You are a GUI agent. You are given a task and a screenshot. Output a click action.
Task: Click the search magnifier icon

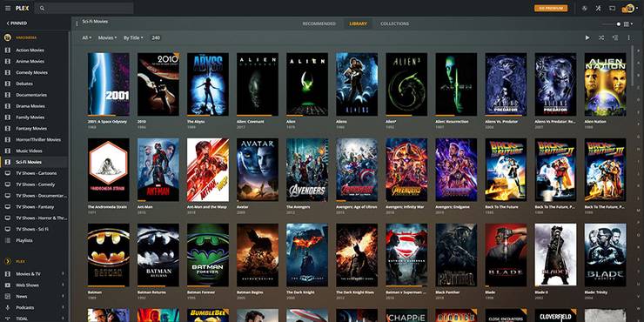(x=42, y=8)
